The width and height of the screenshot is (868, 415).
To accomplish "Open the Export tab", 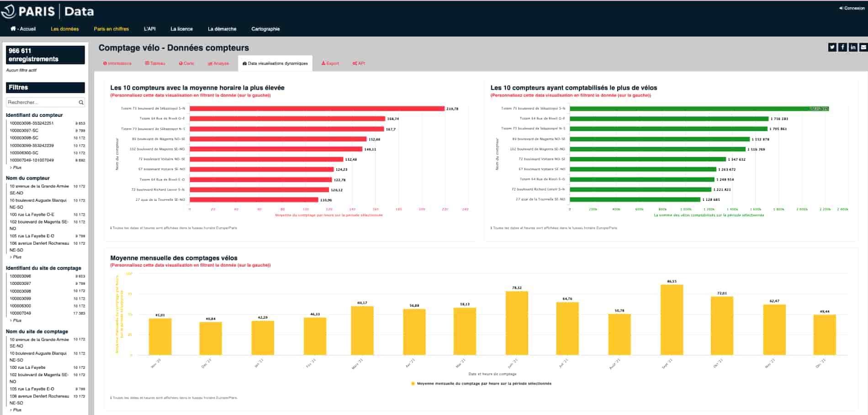I will point(330,63).
